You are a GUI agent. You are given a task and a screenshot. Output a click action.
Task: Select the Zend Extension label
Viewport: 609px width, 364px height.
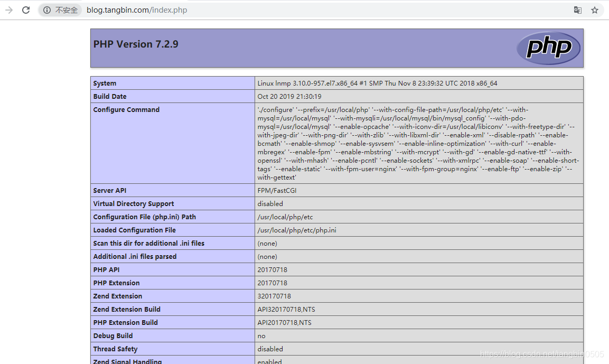(x=118, y=296)
